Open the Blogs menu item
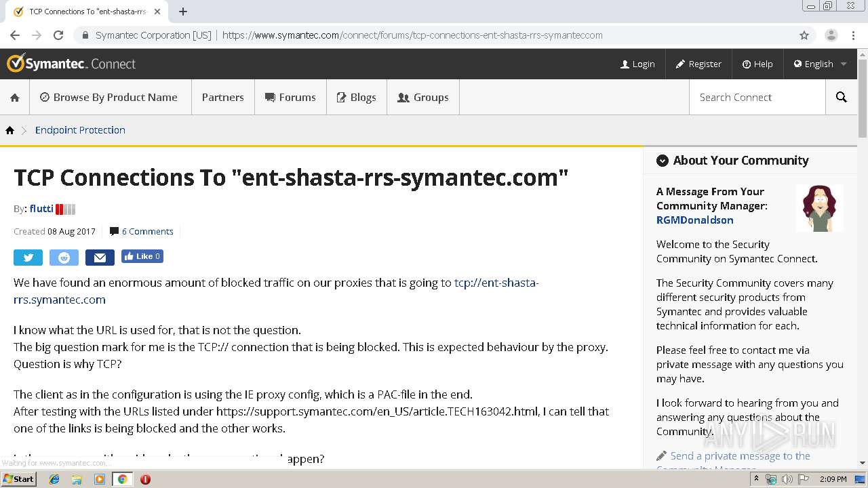This screenshot has width=868, height=488. tap(356, 98)
